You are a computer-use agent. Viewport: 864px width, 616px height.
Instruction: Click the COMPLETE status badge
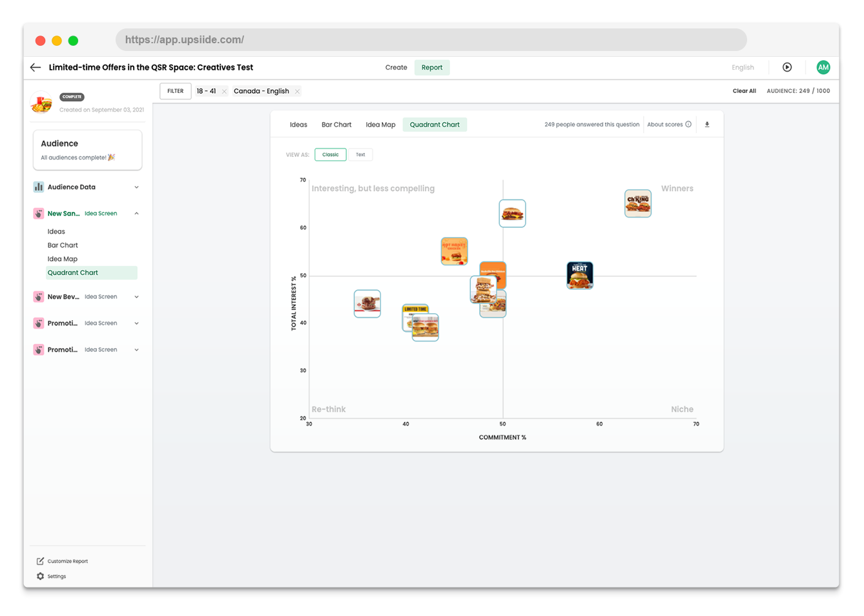(x=72, y=97)
